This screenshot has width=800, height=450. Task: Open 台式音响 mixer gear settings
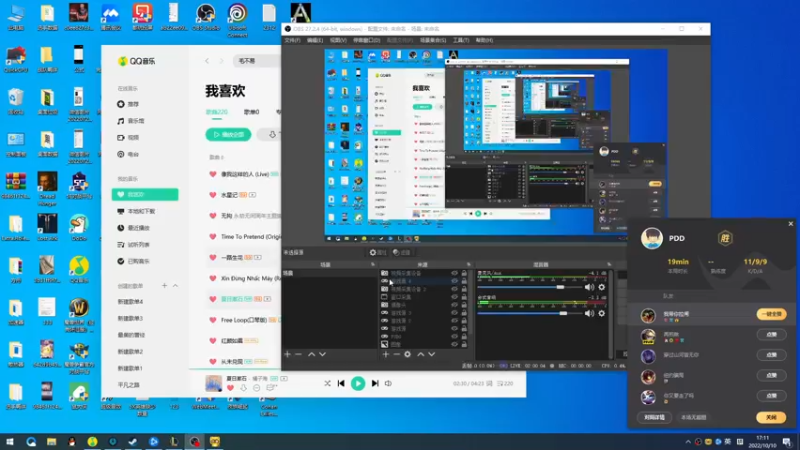point(602,313)
